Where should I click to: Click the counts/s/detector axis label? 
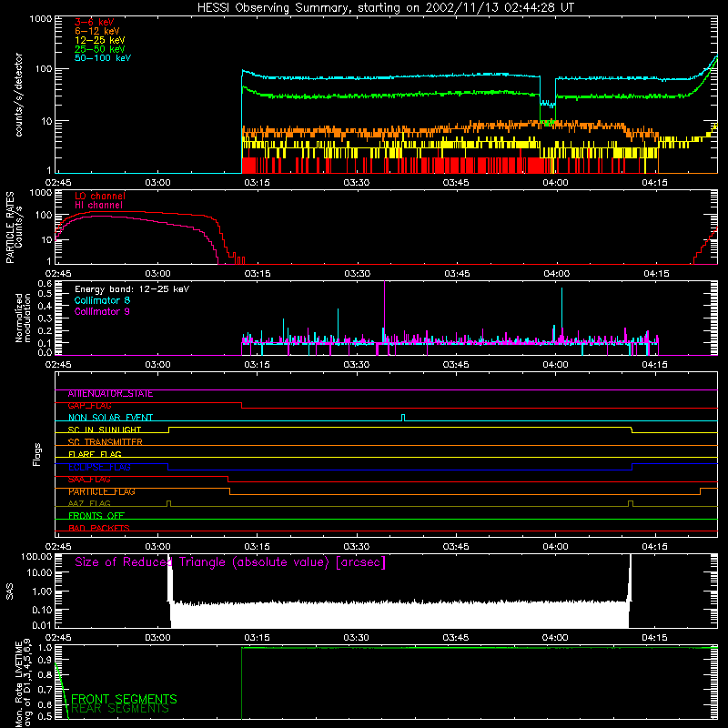coord(19,95)
